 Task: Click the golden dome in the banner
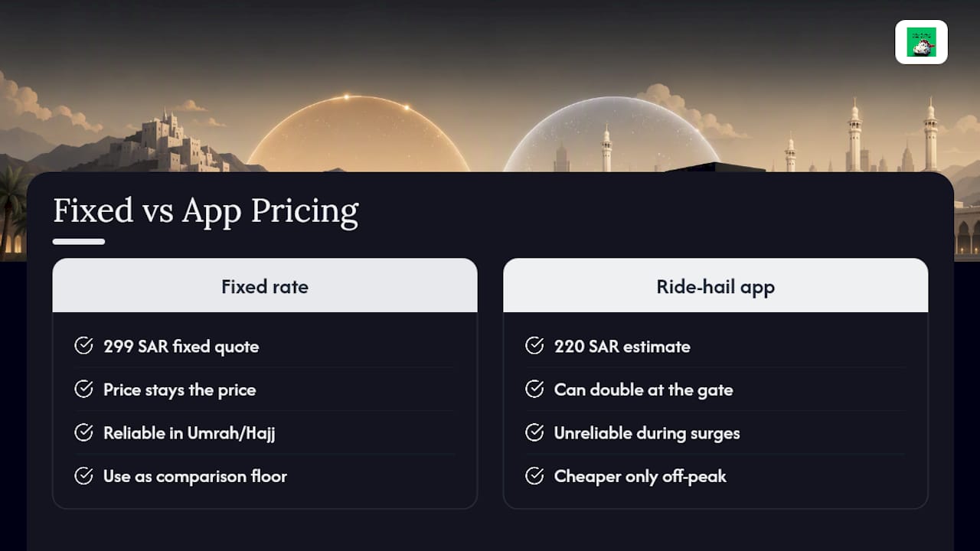pos(358,134)
